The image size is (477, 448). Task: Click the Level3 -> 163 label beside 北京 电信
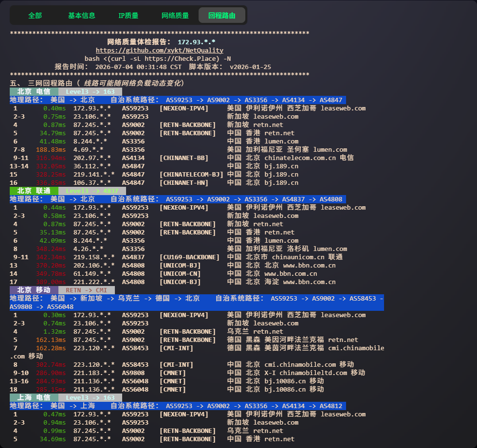[91, 91]
